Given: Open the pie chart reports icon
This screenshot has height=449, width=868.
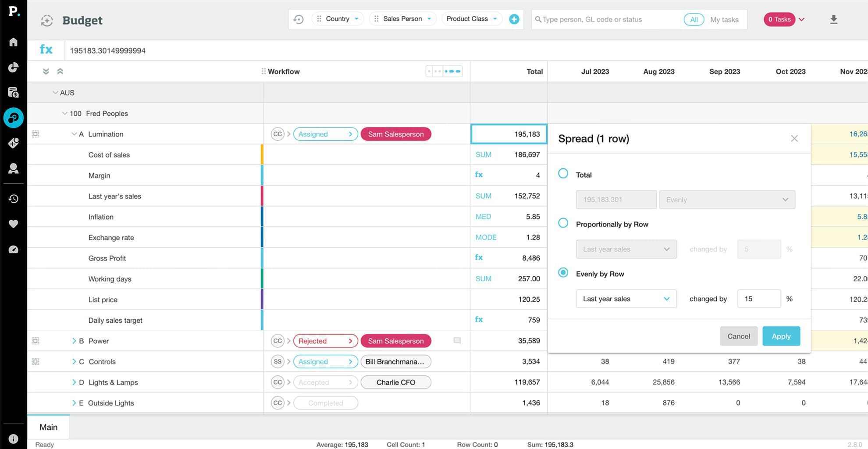Looking at the screenshot, I should pyautogui.click(x=14, y=67).
